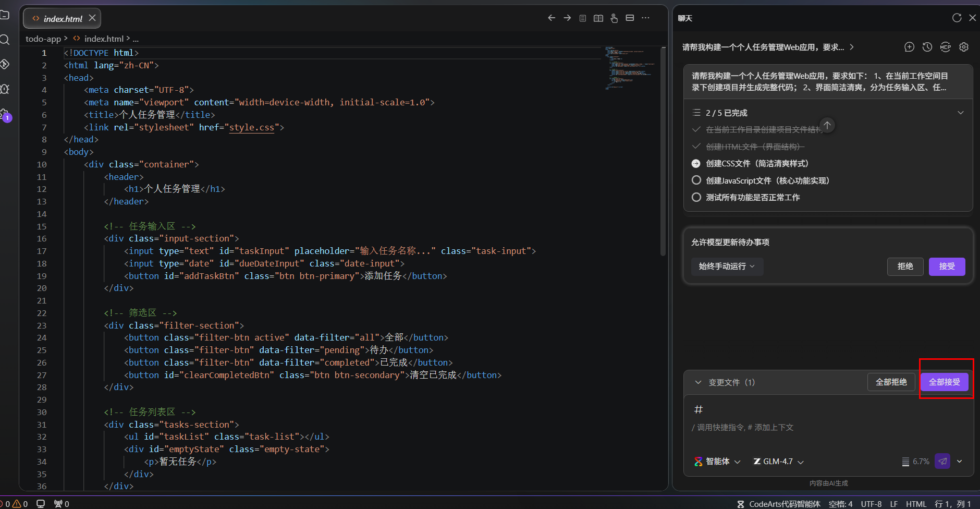Click the editor vertical scrollbar

click(x=663, y=151)
